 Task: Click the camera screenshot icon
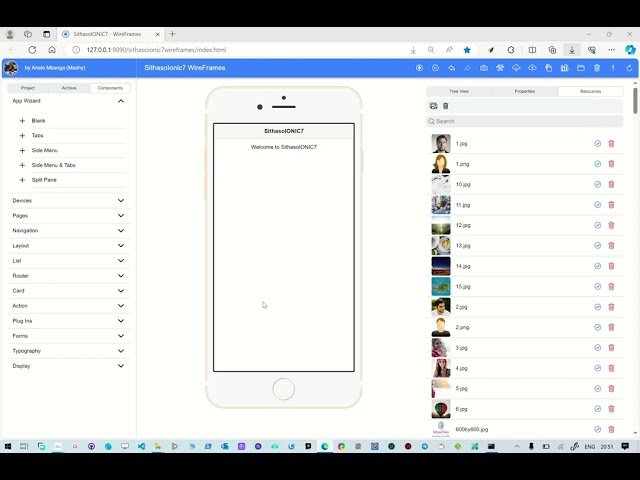(x=484, y=68)
